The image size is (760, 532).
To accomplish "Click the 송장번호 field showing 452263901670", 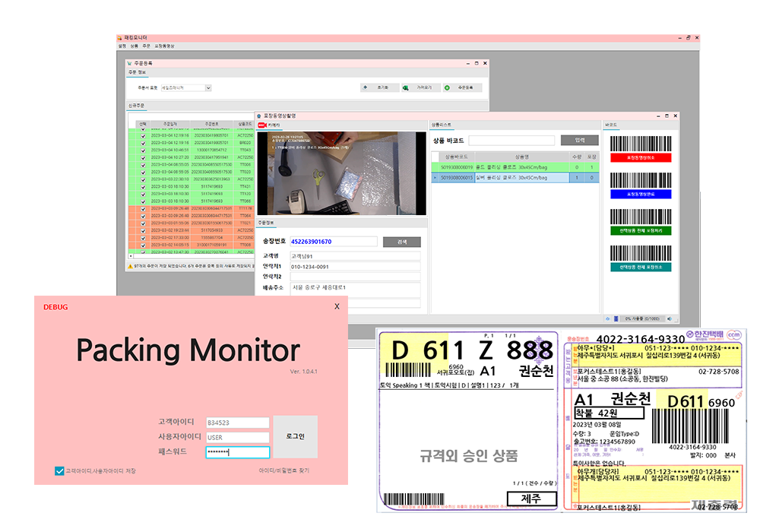I will tap(334, 242).
